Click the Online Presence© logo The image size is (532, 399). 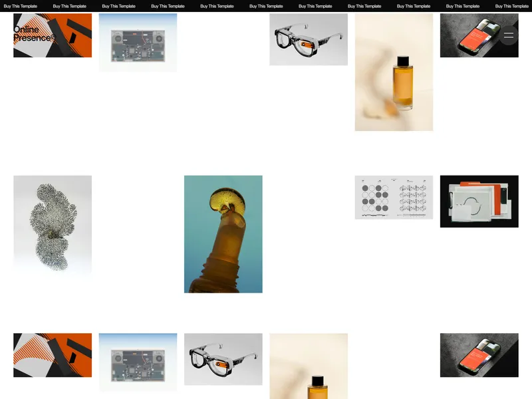[35, 34]
